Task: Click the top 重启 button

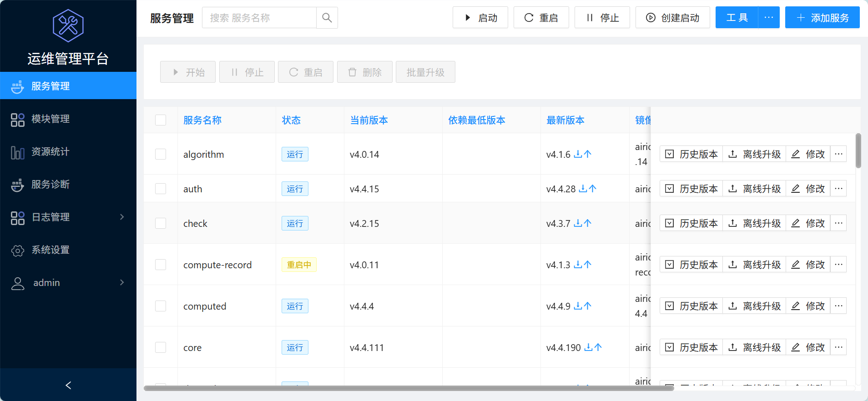Action: pos(541,18)
